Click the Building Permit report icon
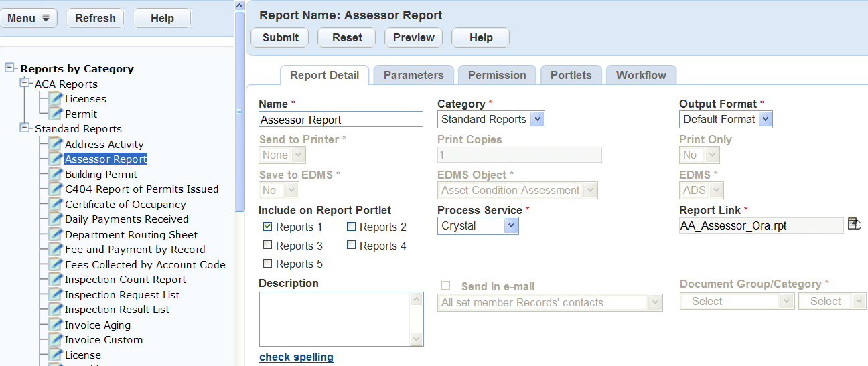The image size is (868, 366). 56,174
